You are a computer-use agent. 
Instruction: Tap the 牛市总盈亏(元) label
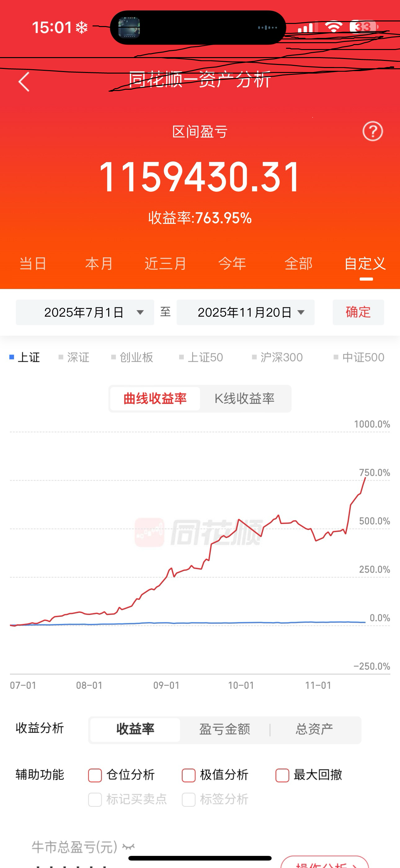tap(74, 847)
